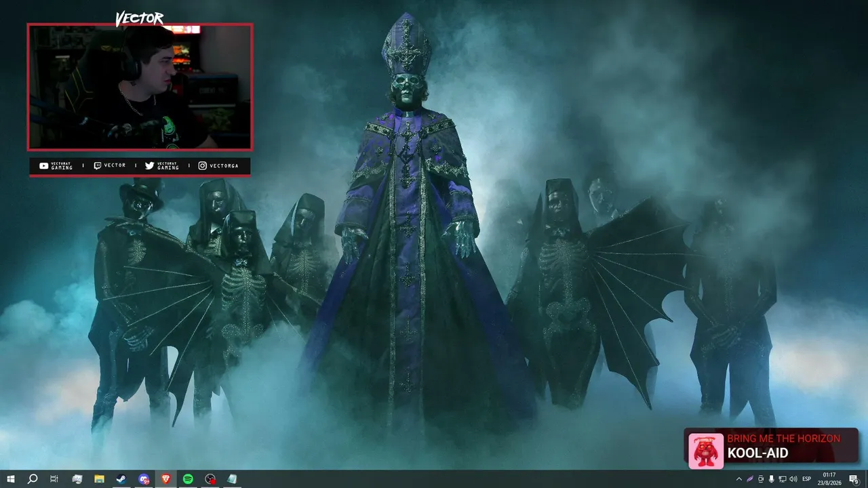Screen dimensions: 868x488
Task: Click the Meet Now camera tray icon
Action: tap(761, 479)
